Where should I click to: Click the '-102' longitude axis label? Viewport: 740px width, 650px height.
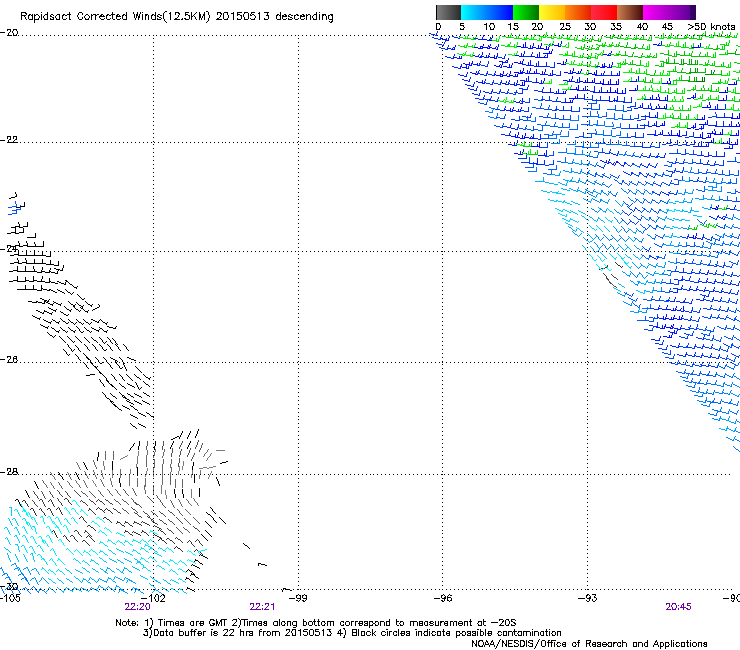point(153,598)
